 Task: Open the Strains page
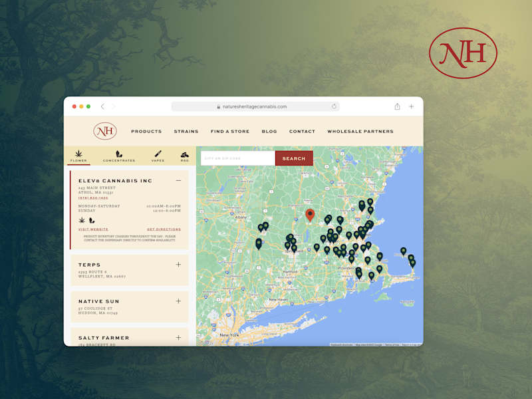(186, 131)
